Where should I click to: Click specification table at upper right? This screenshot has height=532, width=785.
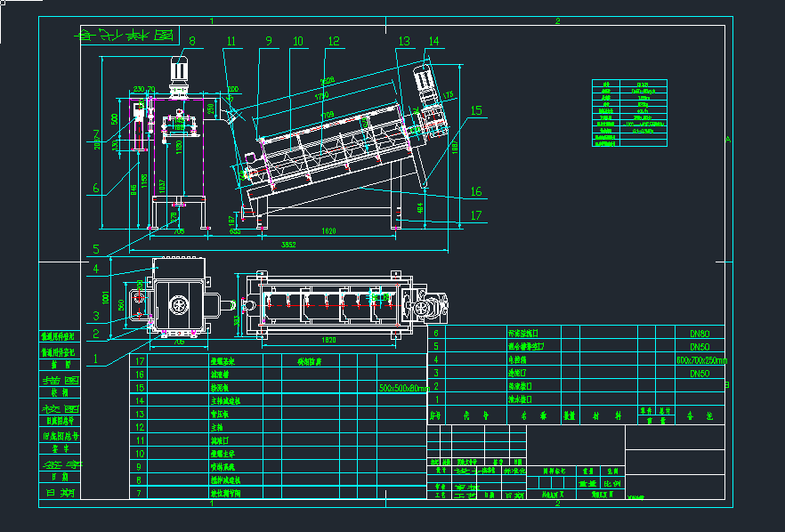629,113
